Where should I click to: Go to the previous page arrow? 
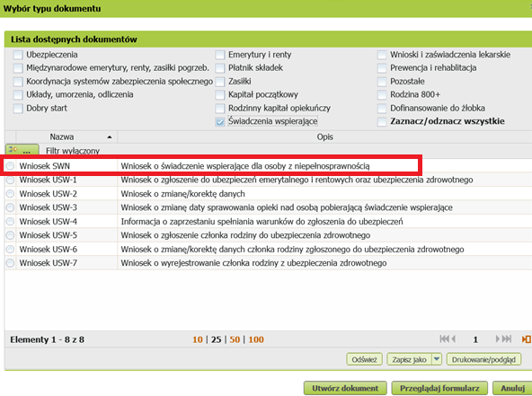(x=454, y=339)
